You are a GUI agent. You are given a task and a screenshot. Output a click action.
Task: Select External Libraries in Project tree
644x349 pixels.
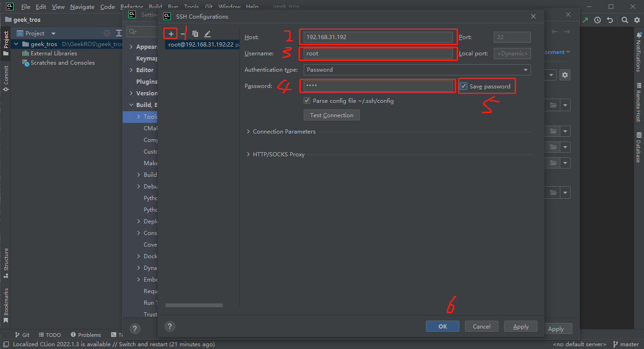pyautogui.click(x=54, y=54)
